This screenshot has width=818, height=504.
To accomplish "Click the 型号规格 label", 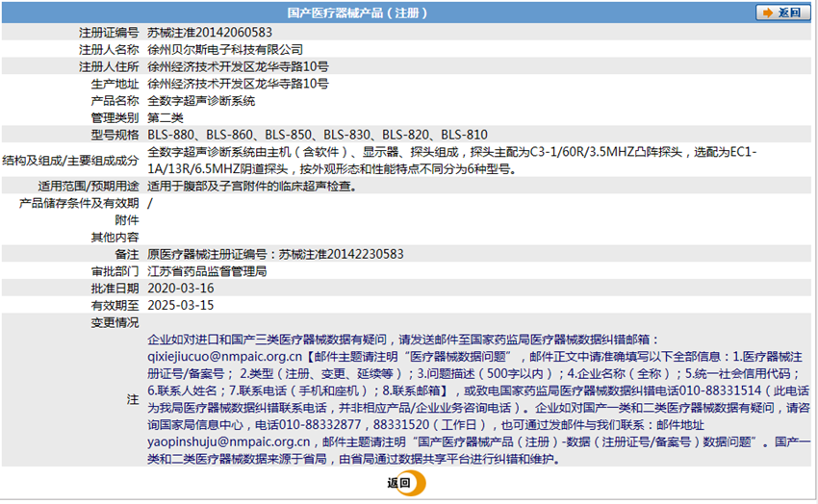I will [x=115, y=135].
